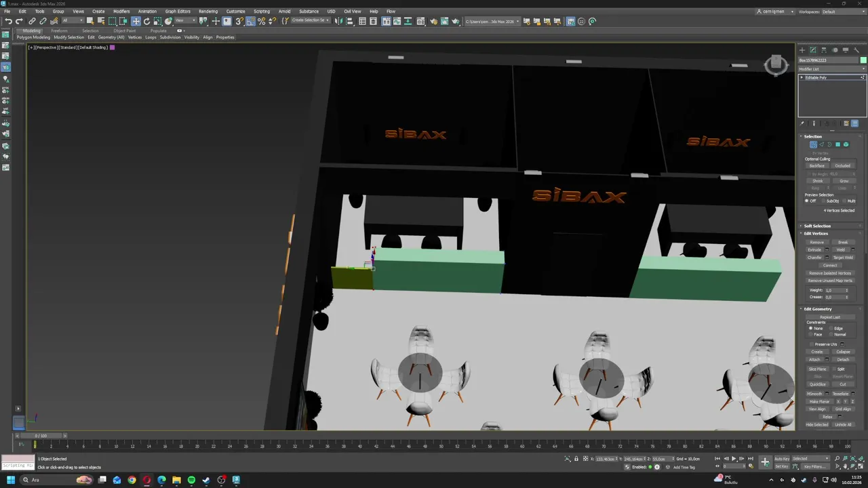
Task: Select the Edge constraint radio button
Action: tap(831, 328)
